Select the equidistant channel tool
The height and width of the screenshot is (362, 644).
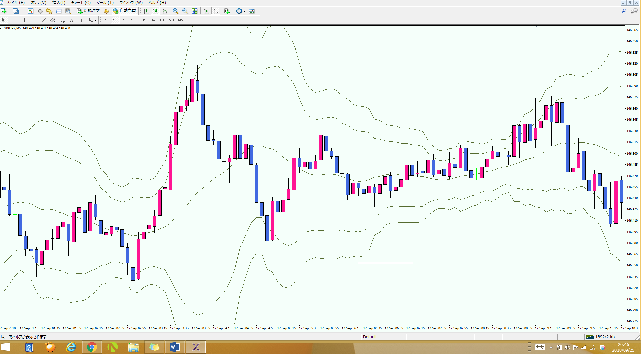[53, 20]
